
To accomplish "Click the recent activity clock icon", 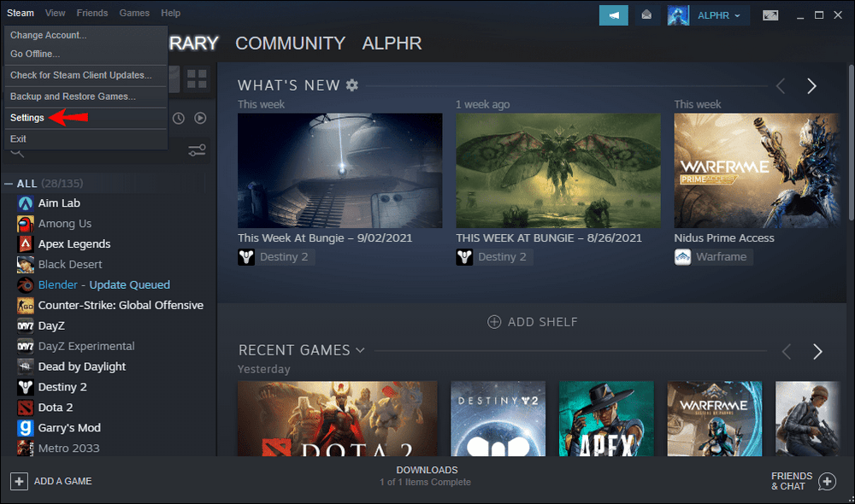I will (x=178, y=118).
